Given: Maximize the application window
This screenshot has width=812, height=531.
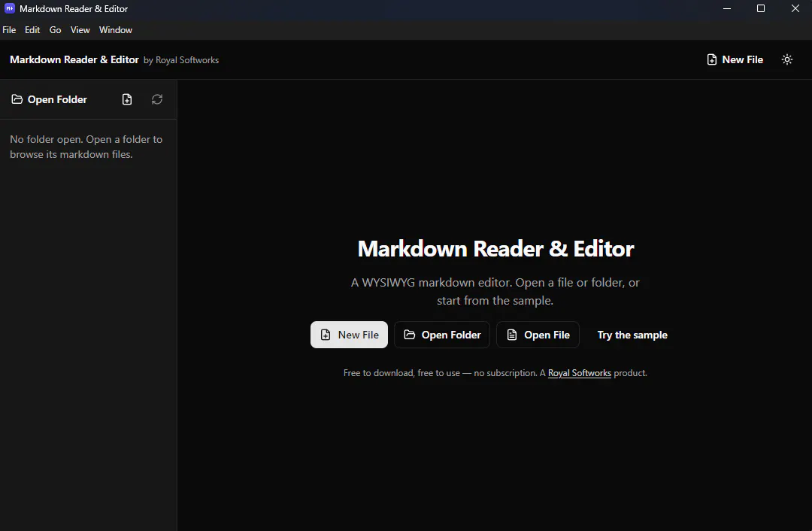Looking at the screenshot, I should tap(761, 8).
